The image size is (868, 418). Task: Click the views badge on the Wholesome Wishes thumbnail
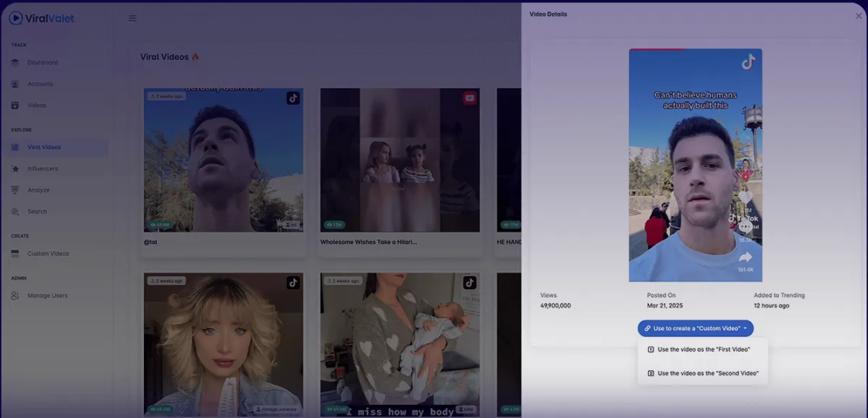[334, 225]
